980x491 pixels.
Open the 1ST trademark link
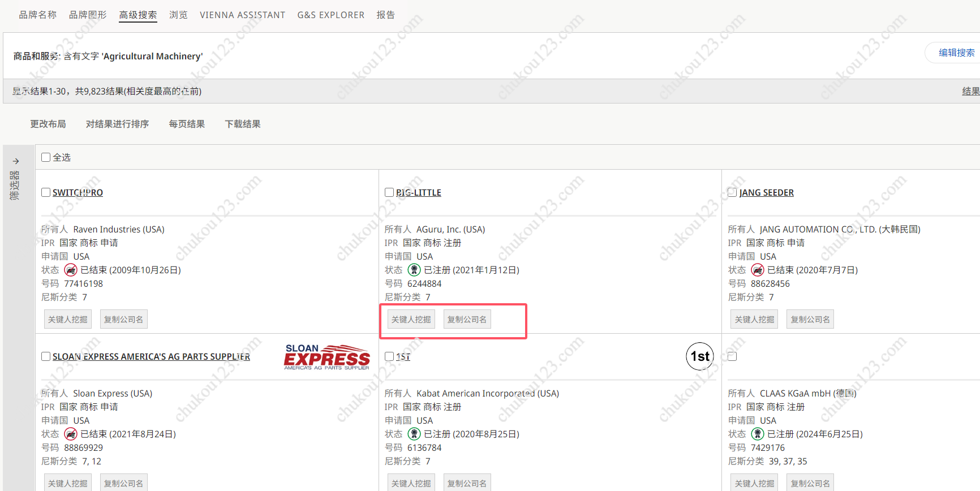pos(403,356)
